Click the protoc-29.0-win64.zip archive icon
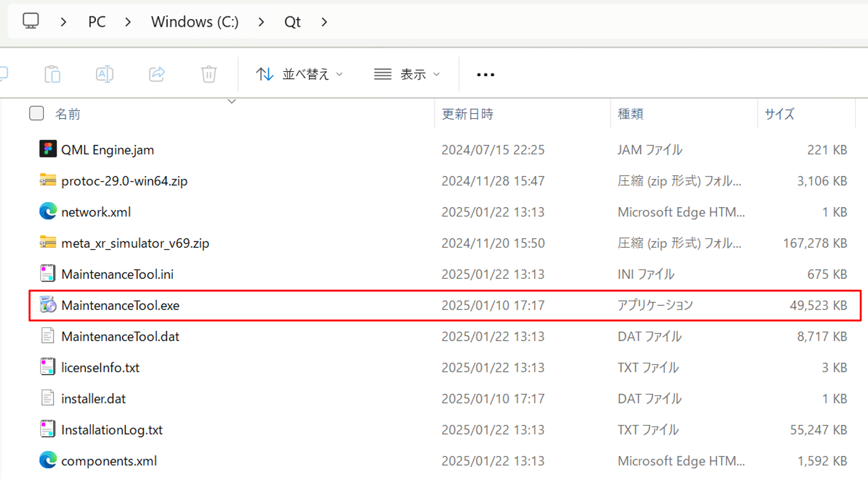Viewport: 868px width, 479px height. (x=48, y=180)
